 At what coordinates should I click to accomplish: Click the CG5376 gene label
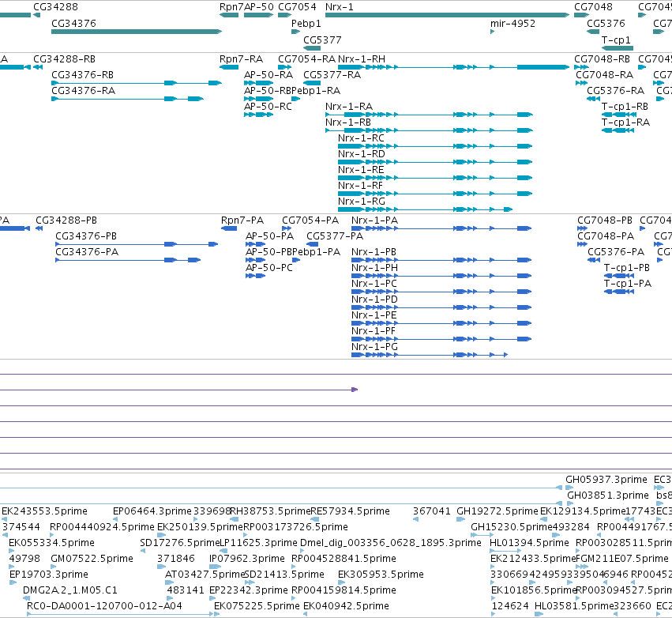(x=606, y=23)
